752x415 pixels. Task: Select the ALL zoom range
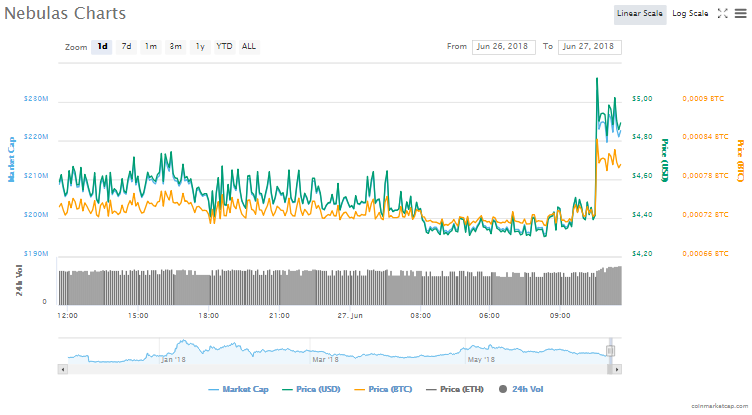(248, 47)
